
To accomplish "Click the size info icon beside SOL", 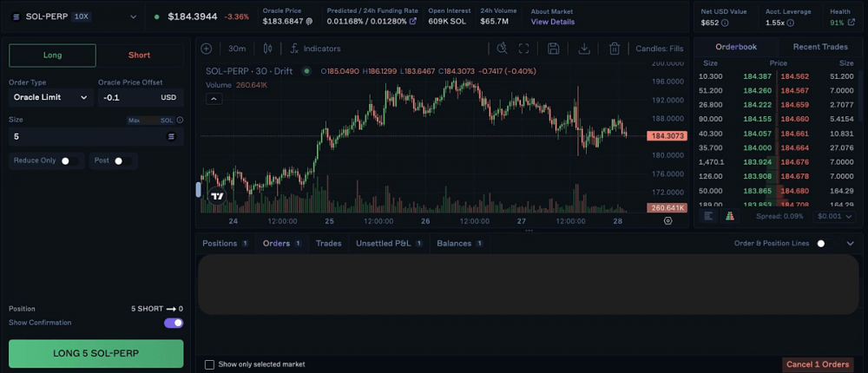I will point(180,120).
